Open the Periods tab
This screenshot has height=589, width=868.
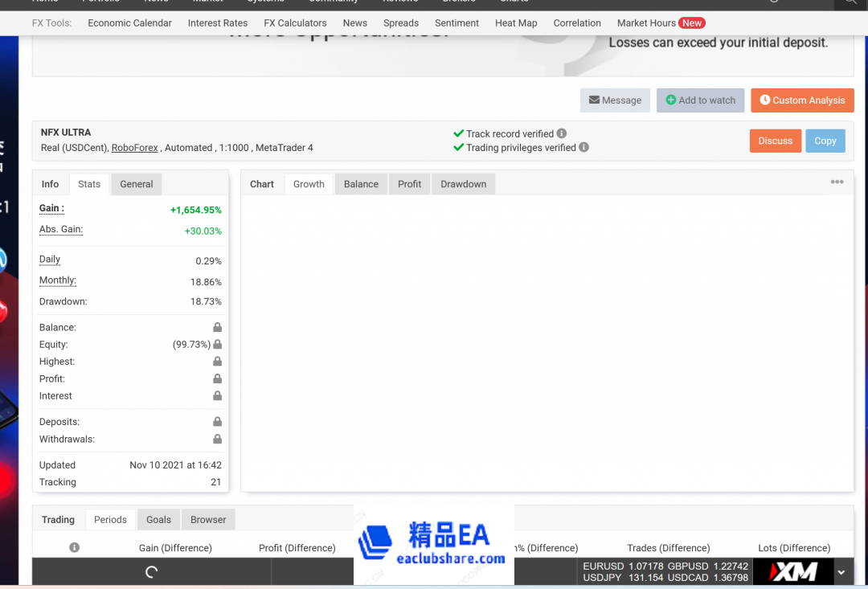point(110,519)
